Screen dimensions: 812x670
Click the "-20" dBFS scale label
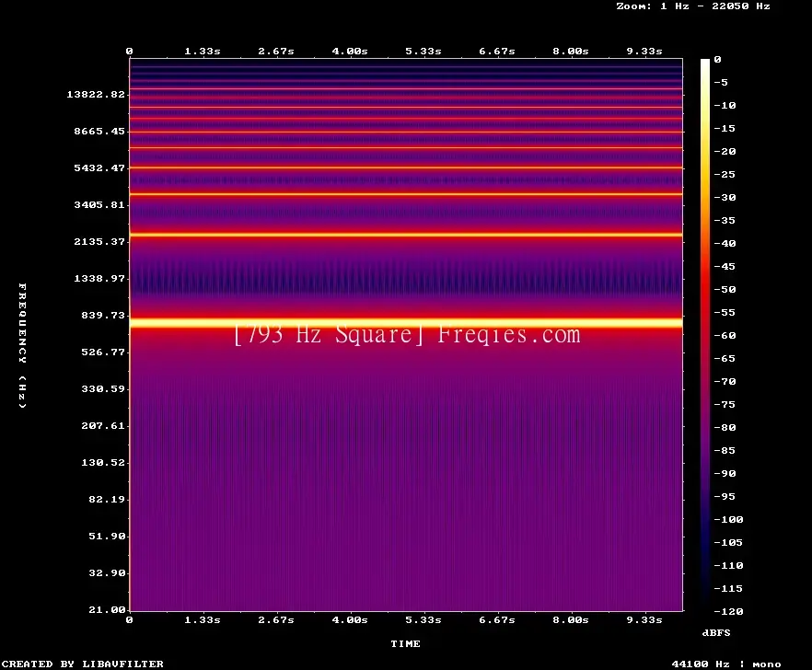725,152
